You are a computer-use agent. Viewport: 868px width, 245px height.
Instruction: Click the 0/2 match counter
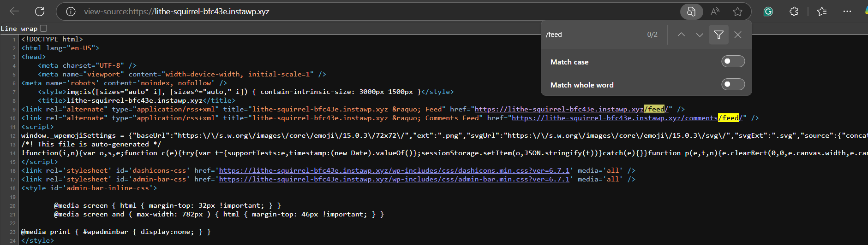[x=652, y=35]
